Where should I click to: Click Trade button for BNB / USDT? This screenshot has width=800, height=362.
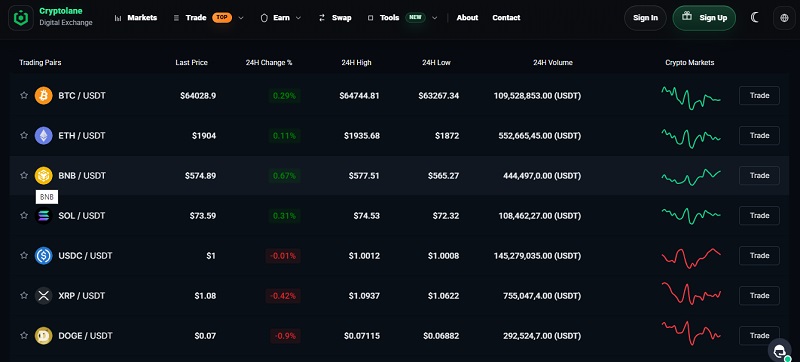(759, 175)
